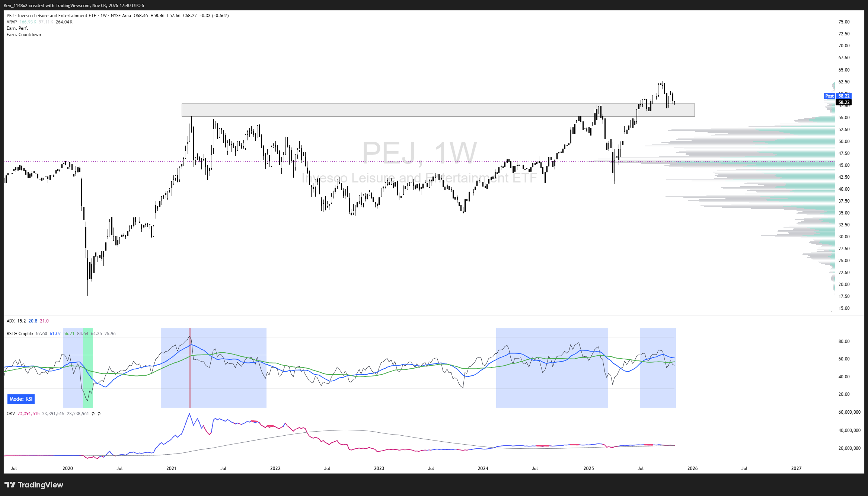
Task: Click the Mode: RSI badge
Action: [21, 399]
